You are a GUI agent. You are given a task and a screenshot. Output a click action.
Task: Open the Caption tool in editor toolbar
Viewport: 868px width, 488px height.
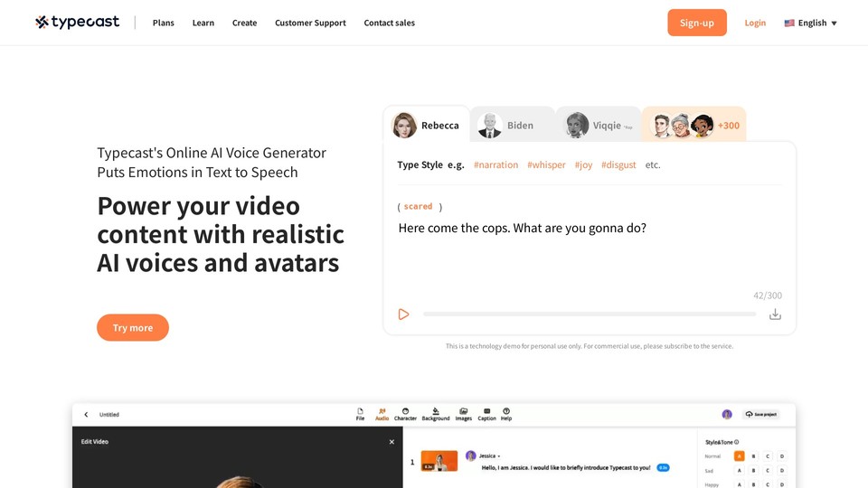(486, 415)
